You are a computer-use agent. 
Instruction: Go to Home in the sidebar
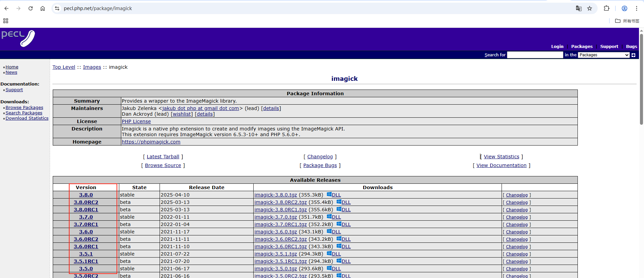coord(12,67)
